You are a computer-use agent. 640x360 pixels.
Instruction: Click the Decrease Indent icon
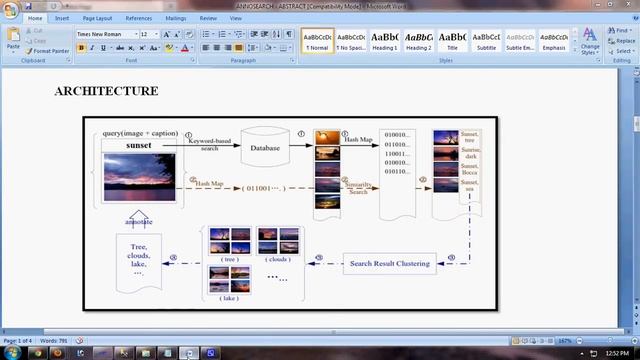tap(254, 34)
